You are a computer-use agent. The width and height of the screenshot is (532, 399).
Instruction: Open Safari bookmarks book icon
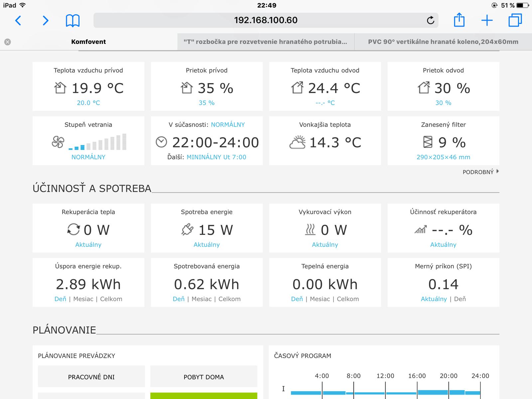coord(72,20)
